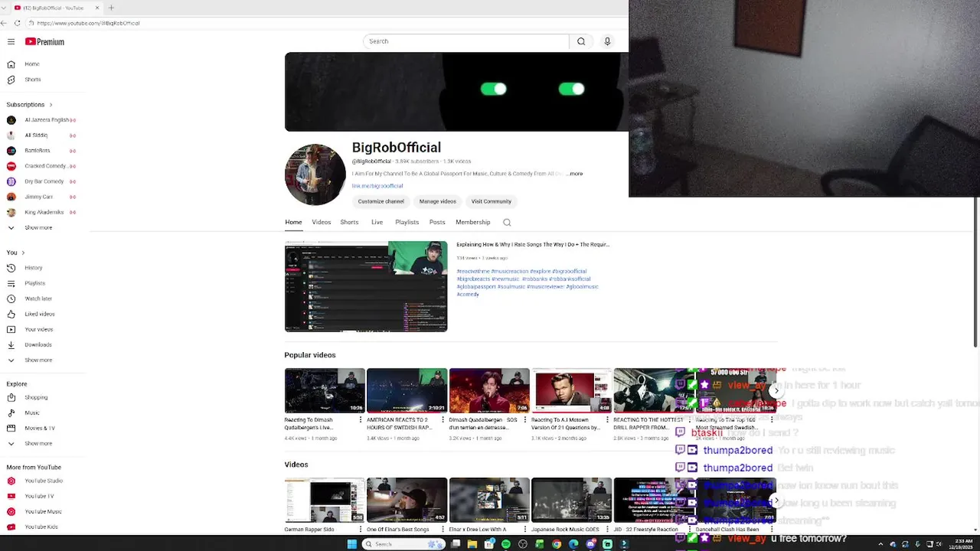This screenshot has height=551, width=980.
Task: Switch to the Playlists channel tab
Action: 407,222
